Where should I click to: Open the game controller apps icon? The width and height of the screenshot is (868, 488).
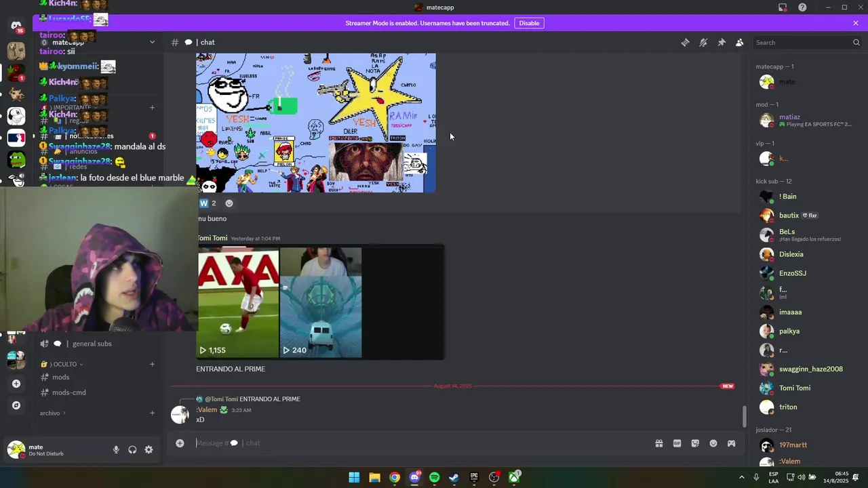click(731, 443)
